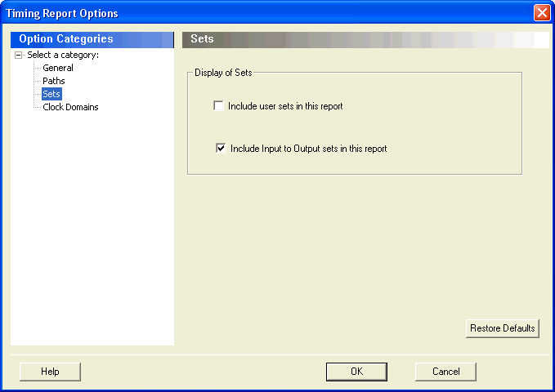Confirm the options with OK

click(356, 372)
